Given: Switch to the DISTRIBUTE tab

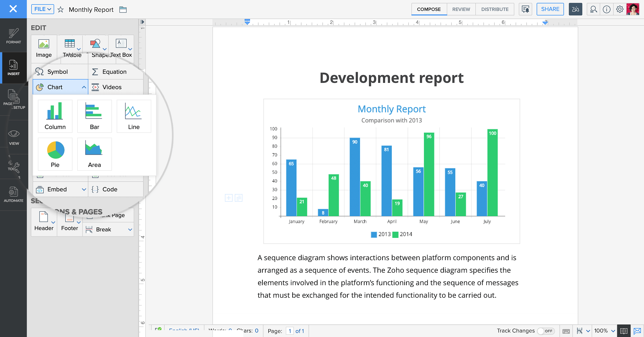Looking at the screenshot, I should tap(495, 9).
